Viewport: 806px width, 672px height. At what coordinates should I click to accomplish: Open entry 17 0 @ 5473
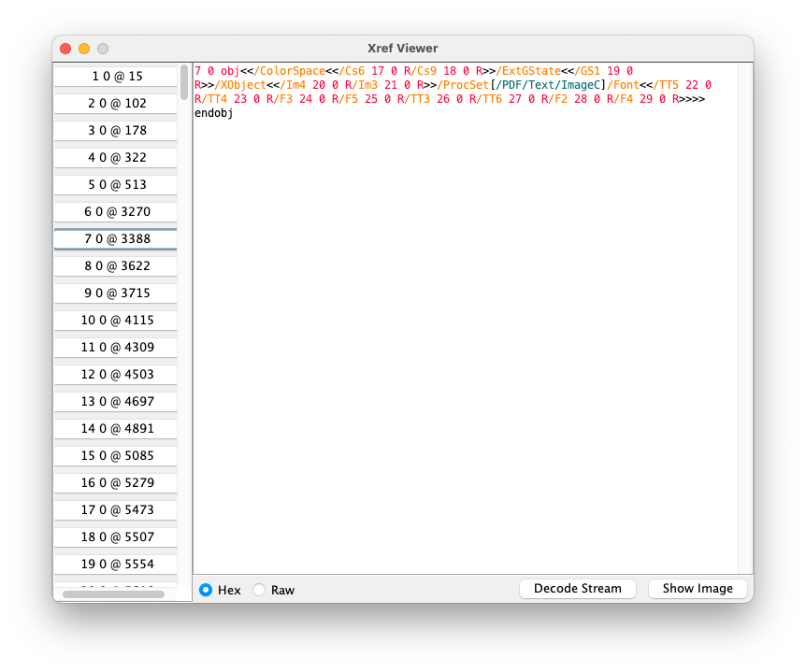116,510
